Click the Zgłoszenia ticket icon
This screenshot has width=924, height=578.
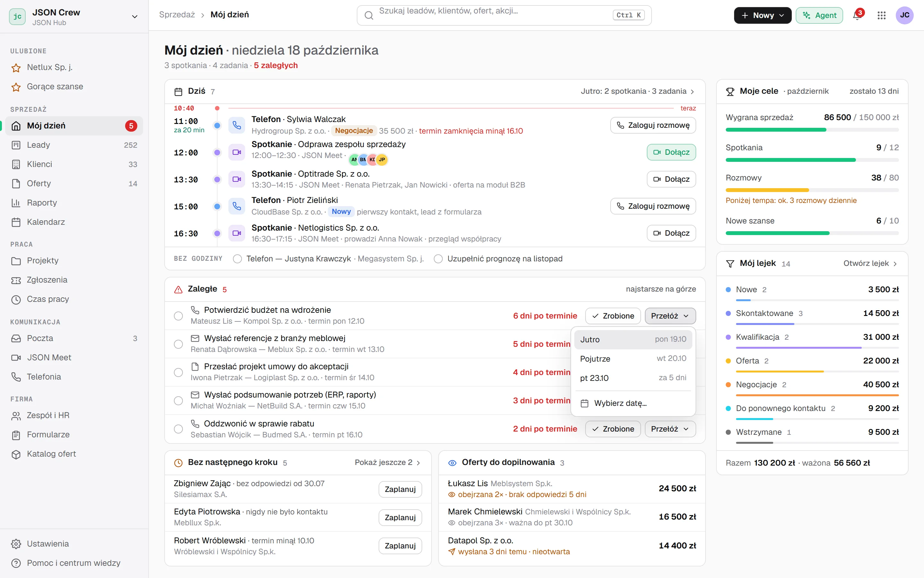coord(16,280)
